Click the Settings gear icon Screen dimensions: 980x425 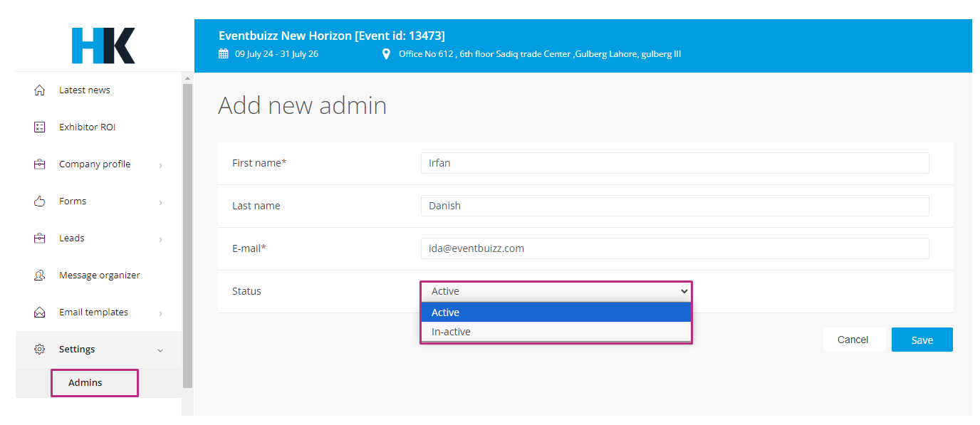click(x=40, y=350)
